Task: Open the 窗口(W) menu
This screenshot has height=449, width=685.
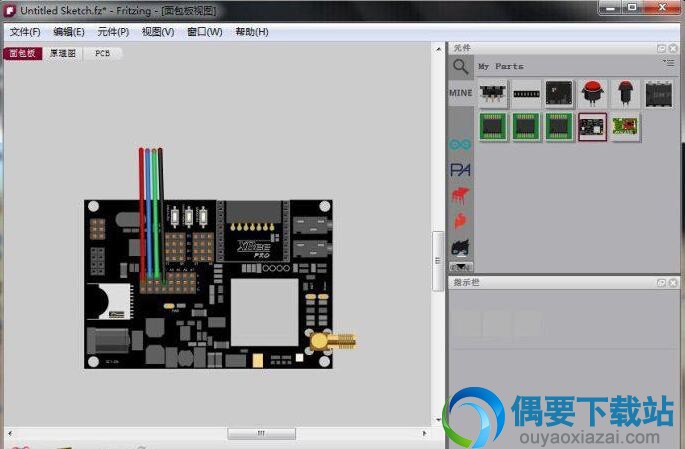Action: (x=204, y=32)
